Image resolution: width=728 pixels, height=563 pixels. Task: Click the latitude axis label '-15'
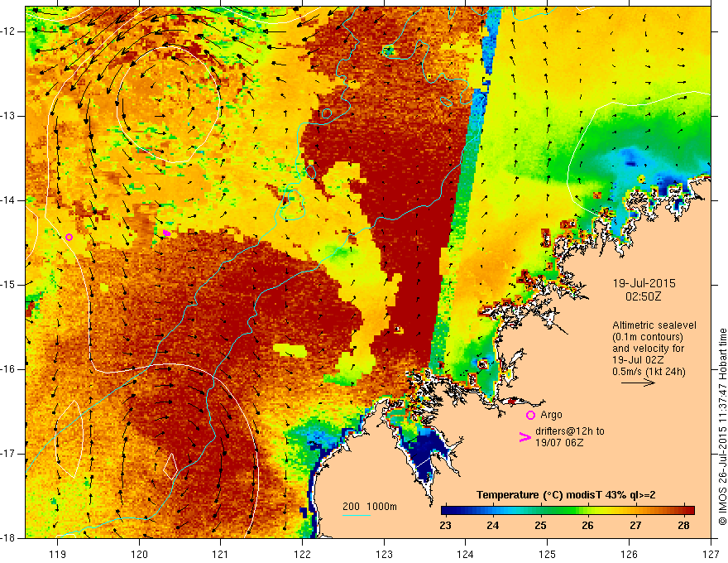[x=9, y=285]
